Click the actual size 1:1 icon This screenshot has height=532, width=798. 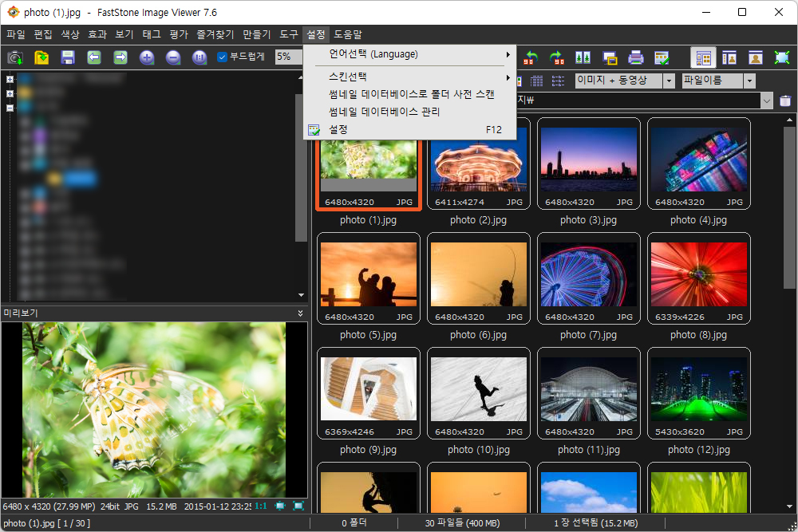tap(199, 57)
